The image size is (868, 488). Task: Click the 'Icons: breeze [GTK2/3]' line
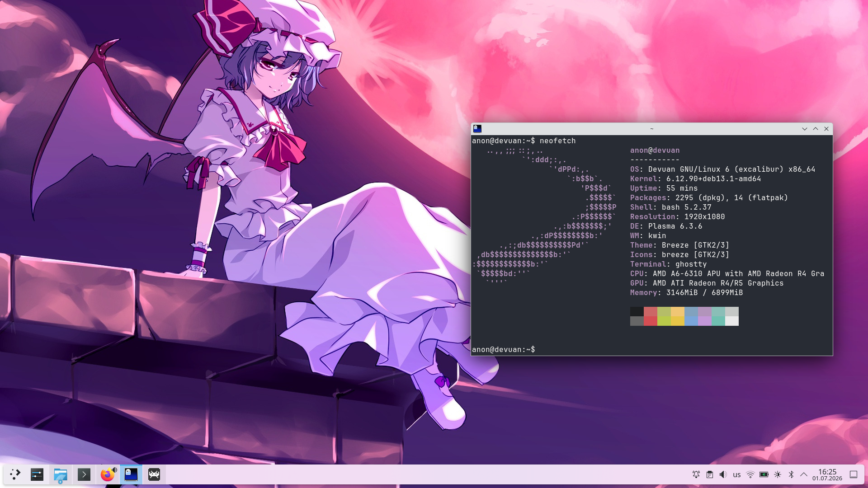click(680, 255)
